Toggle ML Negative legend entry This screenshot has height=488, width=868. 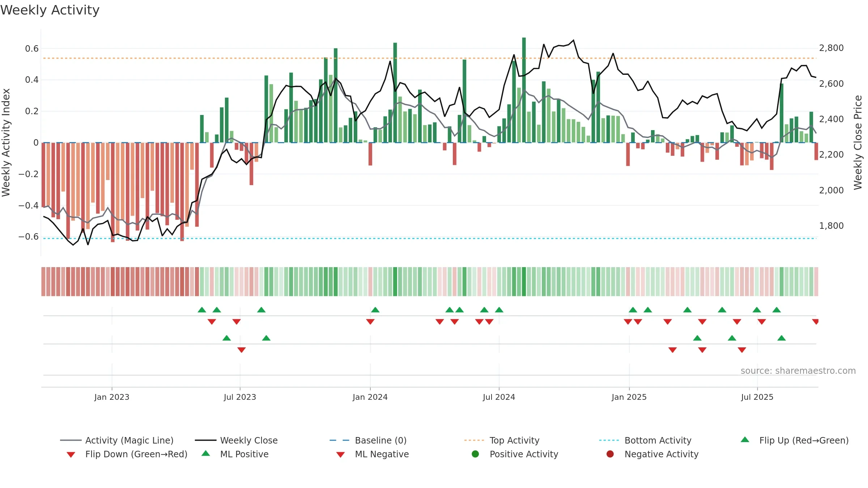click(373, 454)
